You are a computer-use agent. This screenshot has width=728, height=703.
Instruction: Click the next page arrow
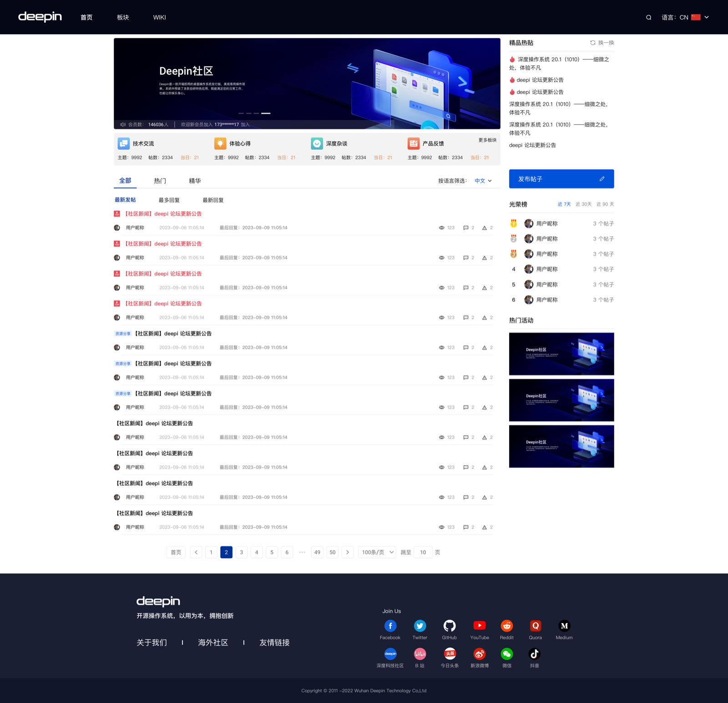[348, 552]
